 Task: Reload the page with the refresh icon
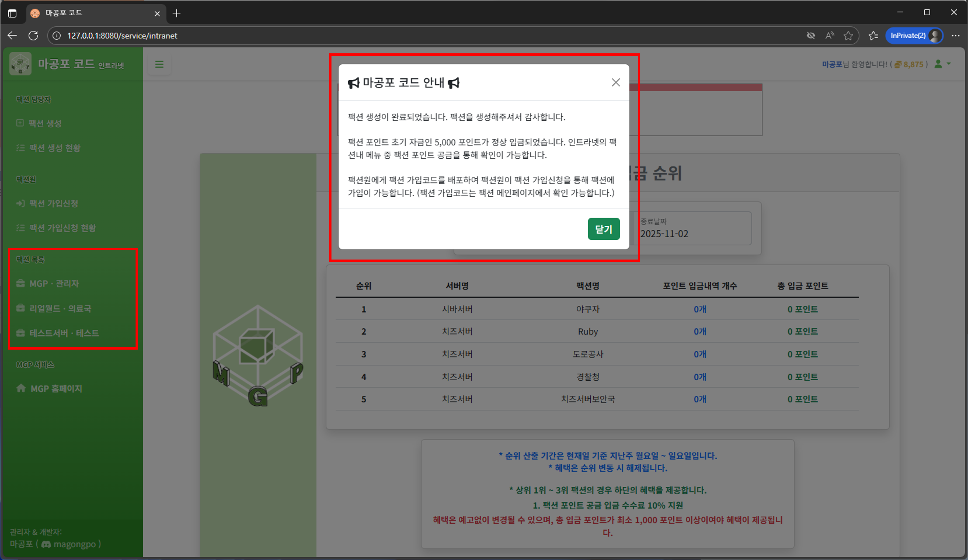33,35
